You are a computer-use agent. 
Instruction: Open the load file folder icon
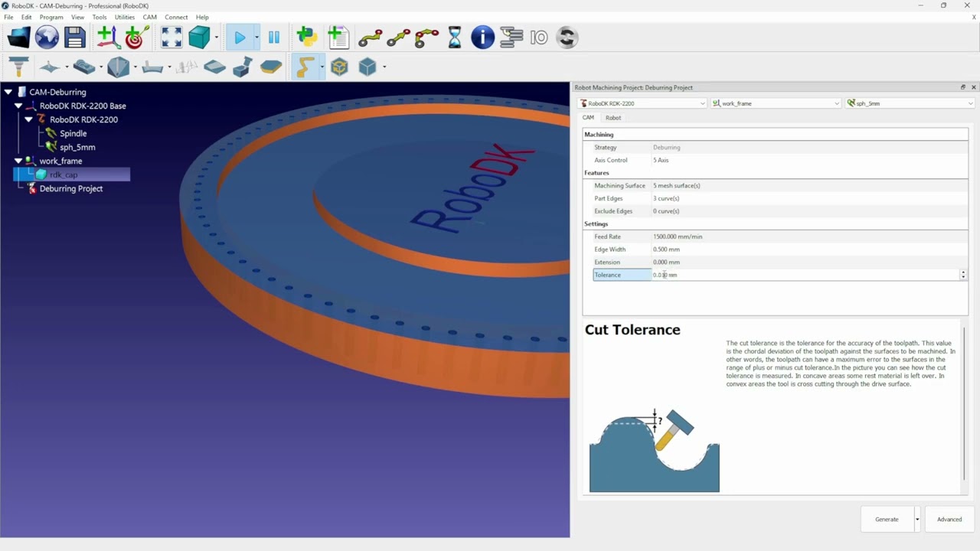tap(18, 37)
